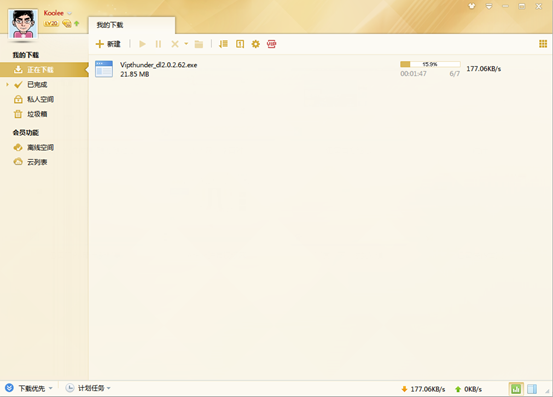This screenshot has height=397, width=553.
Task: Click the offline space icon beside 离线空间
Action: point(18,147)
